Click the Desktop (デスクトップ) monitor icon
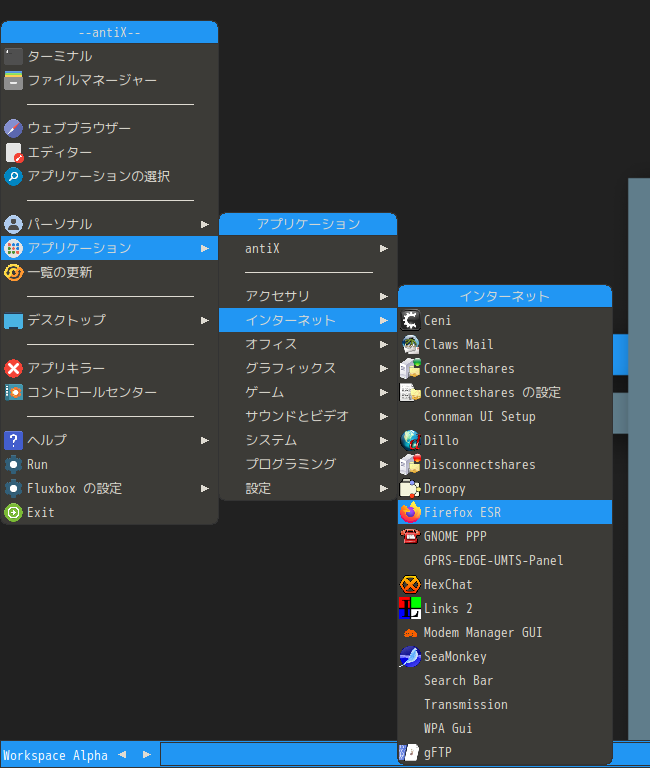The width and height of the screenshot is (650, 768). point(13,320)
